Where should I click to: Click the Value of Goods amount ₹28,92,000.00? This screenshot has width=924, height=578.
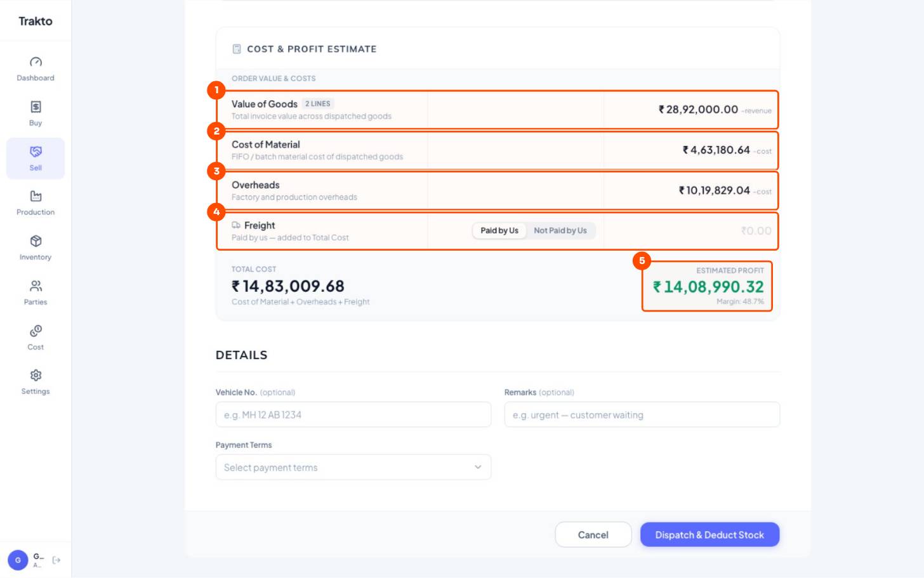point(698,109)
